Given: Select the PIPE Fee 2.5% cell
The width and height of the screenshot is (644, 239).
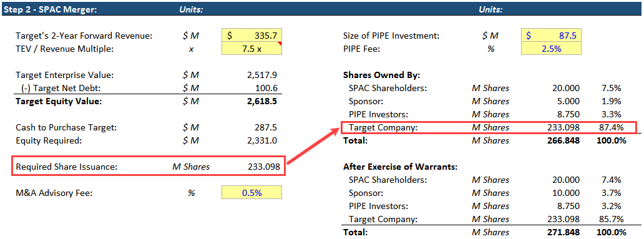Looking at the screenshot, I should click(x=551, y=49).
